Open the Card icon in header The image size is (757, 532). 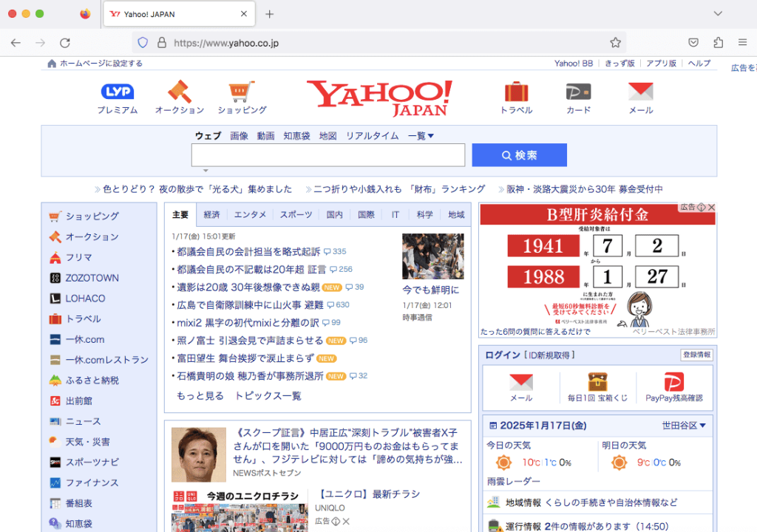(x=578, y=91)
